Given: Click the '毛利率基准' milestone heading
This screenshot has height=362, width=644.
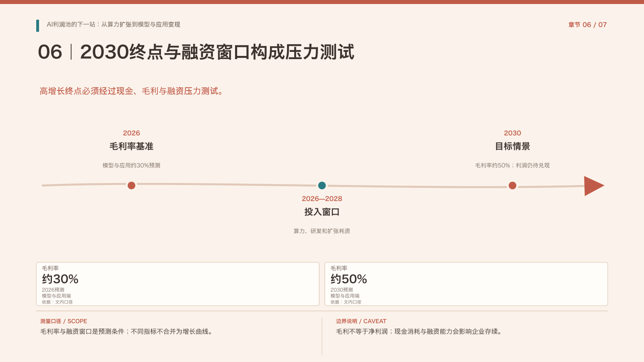Looking at the screenshot, I should 132,146.
